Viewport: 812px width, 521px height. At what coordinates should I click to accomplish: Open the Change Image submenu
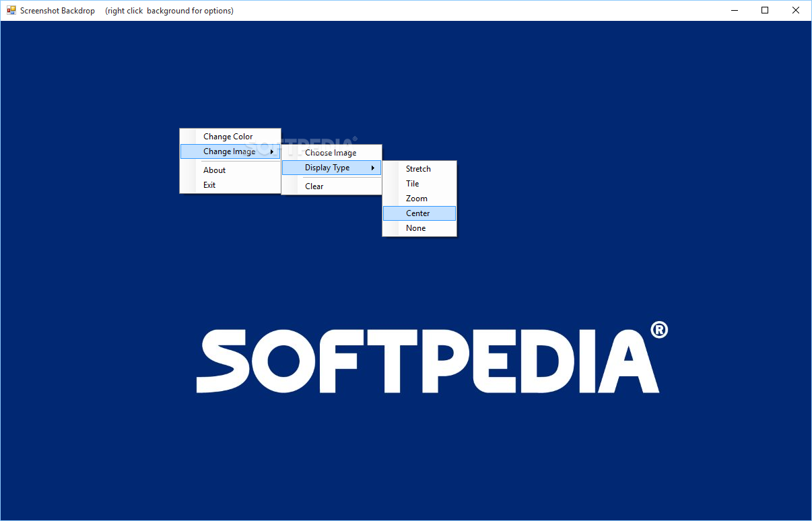point(230,151)
